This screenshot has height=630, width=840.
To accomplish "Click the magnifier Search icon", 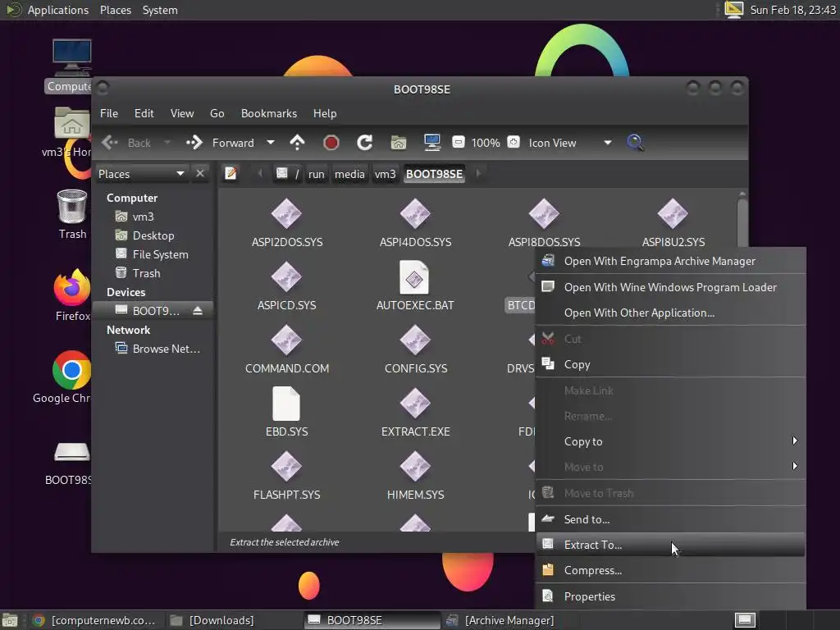I will [x=635, y=143].
